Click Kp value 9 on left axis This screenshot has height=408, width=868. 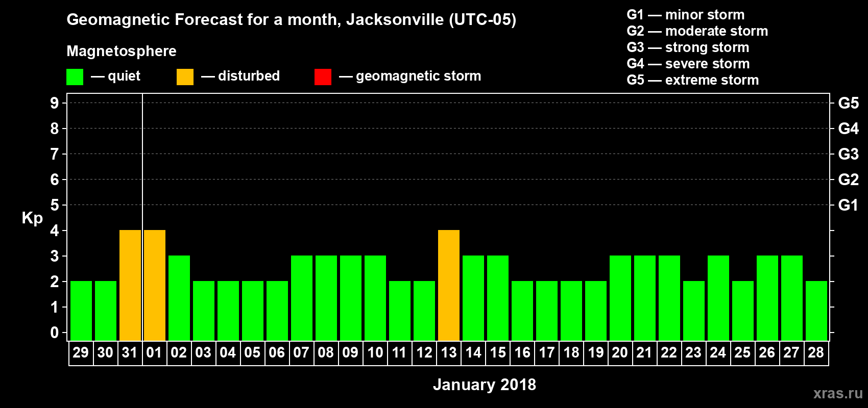click(x=55, y=103)
